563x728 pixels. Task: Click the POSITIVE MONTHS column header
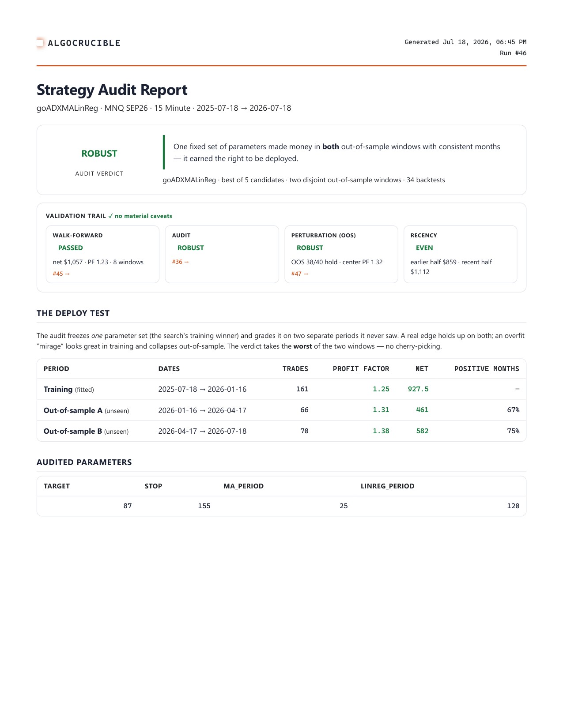click(x=487, y=369)
